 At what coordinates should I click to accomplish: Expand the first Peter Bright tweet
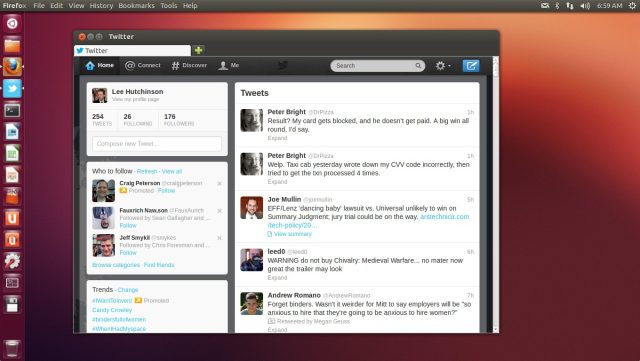[277, 138]
